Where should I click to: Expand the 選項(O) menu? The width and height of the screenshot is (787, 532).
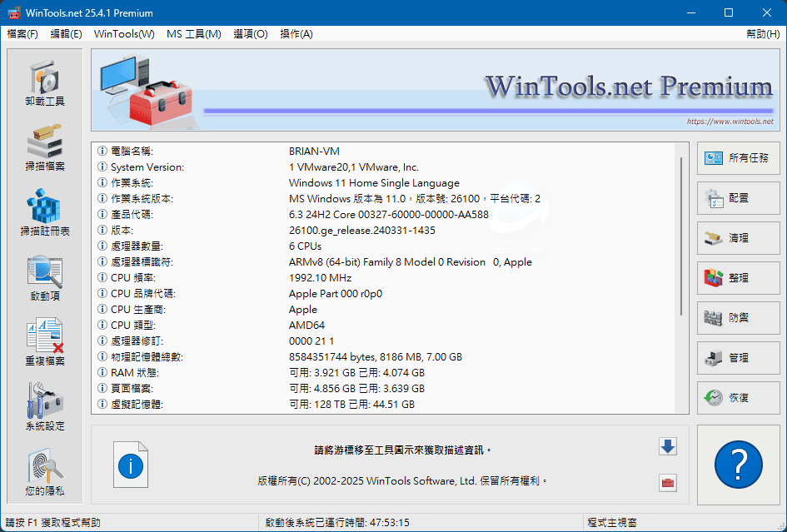(251, 34)
